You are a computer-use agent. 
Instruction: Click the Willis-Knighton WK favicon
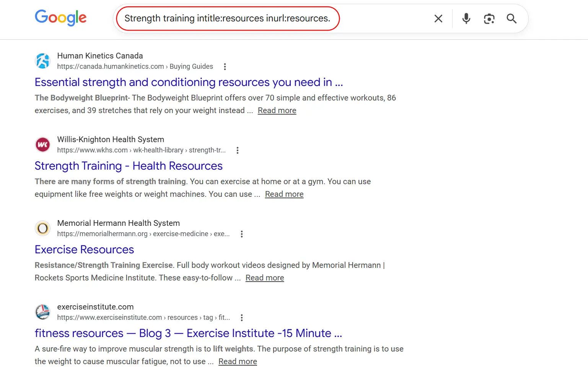42,144
